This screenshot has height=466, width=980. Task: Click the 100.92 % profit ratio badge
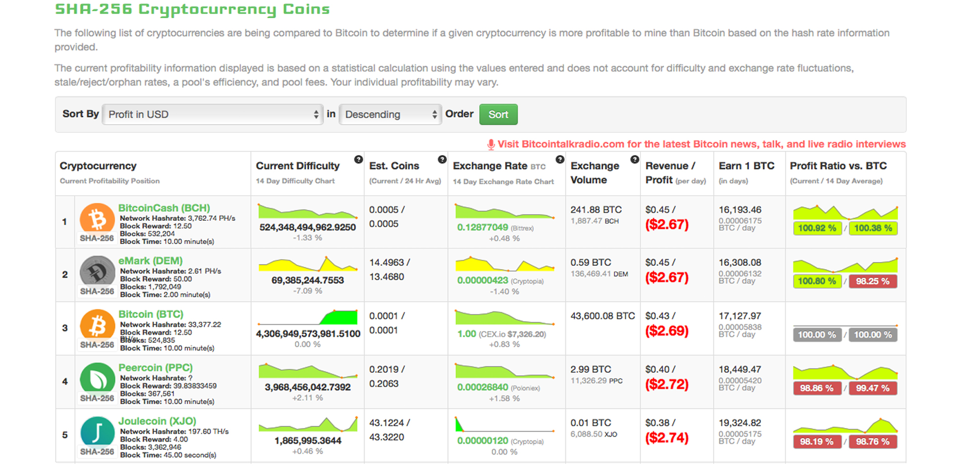coord(817,228)
